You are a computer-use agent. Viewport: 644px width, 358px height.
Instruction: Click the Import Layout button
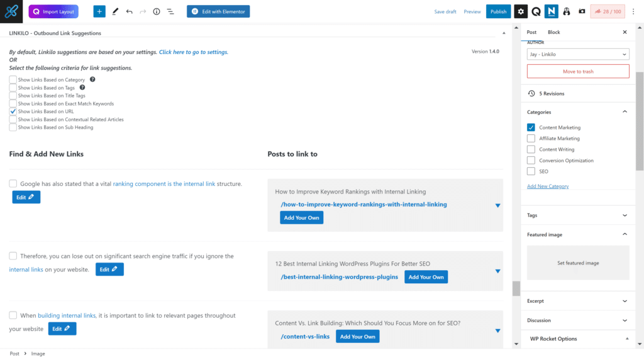pos(53,11)
